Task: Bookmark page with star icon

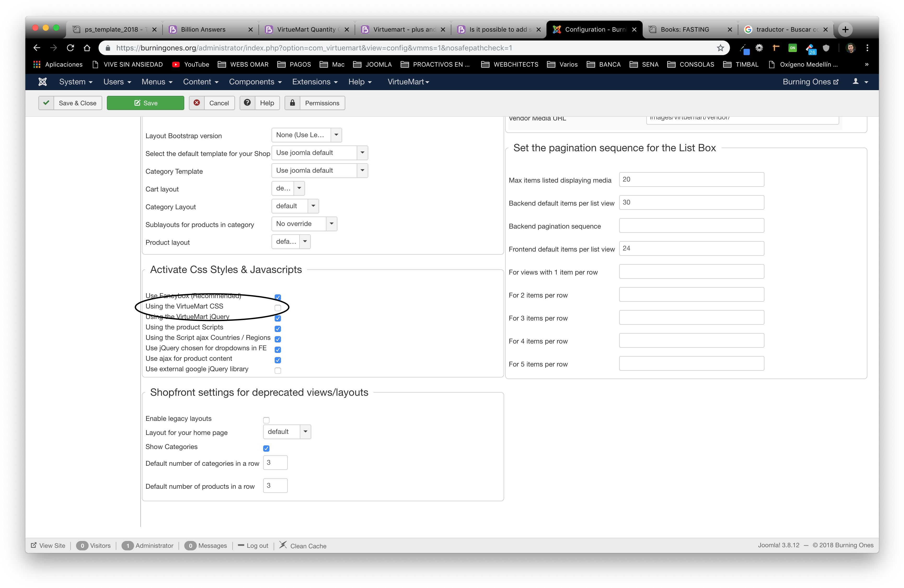Action: (720, 48)
